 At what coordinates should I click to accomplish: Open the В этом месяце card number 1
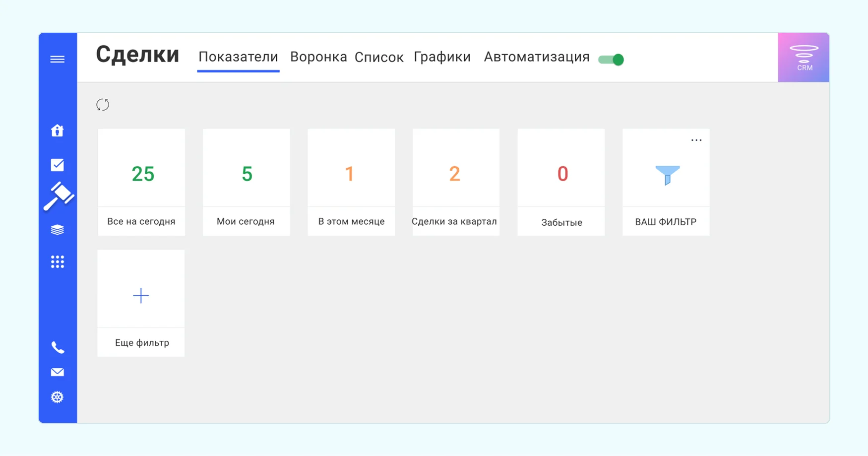click(350, 174)
